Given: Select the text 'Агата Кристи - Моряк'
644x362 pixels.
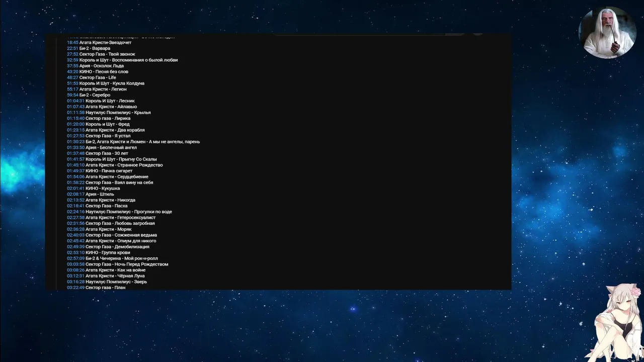Looking at the screenshot, I should click(x=109, y=229).
